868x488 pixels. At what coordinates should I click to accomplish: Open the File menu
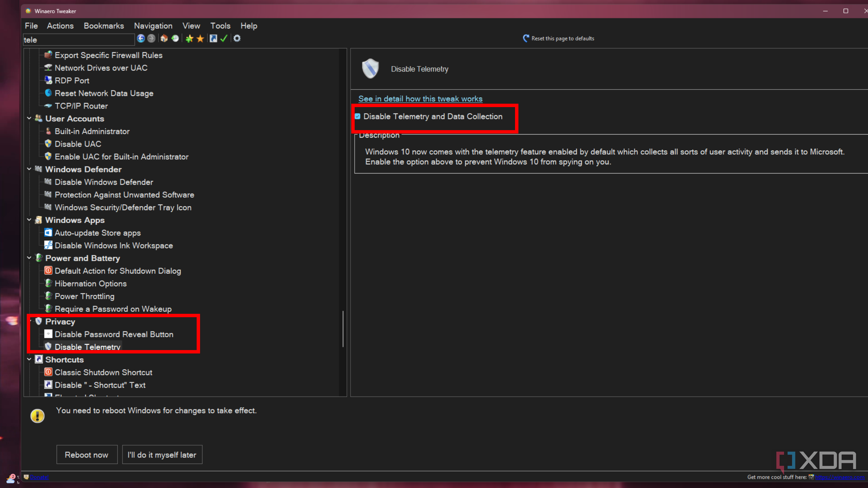coord(31,26)
